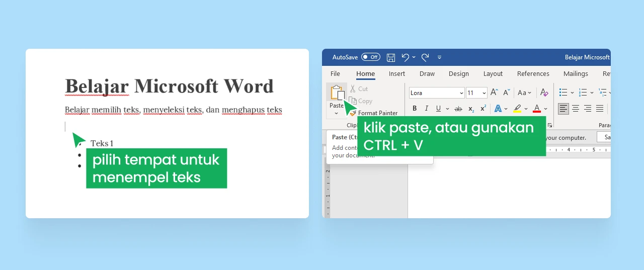Click Decrease Font Size icon
The width and height of the screenshot is (644, 270).
(506, 93)
